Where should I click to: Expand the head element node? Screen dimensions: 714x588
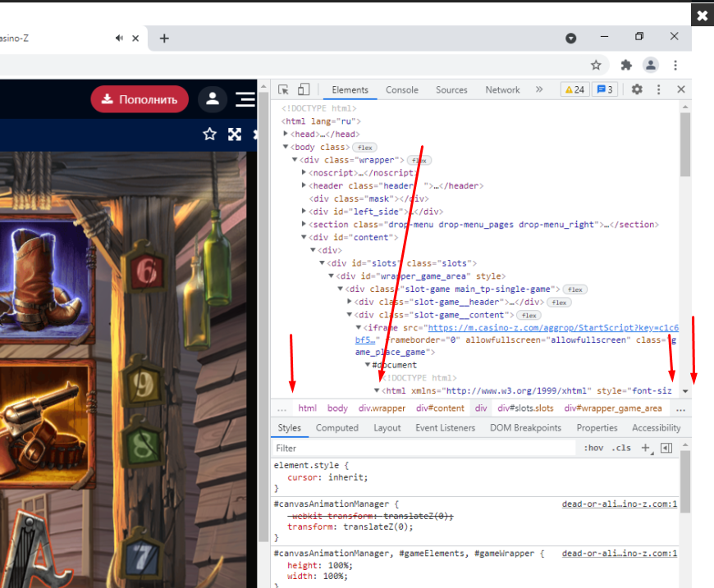coord(286,134)
